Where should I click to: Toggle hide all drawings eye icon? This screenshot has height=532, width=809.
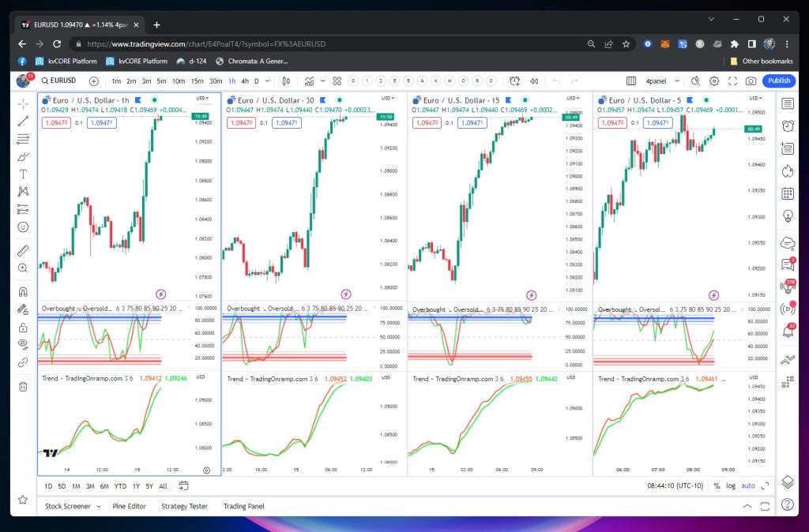(x=23, y=344)
